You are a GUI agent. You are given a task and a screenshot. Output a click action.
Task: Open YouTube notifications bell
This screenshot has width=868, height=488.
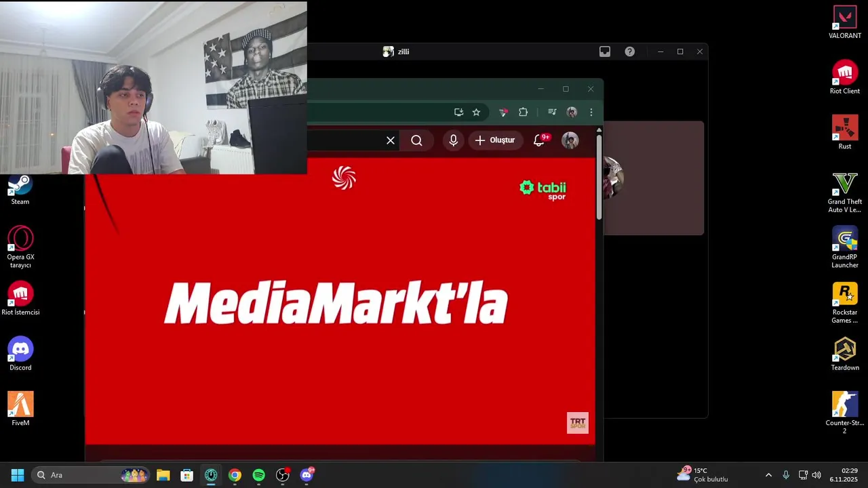(540, 140)
